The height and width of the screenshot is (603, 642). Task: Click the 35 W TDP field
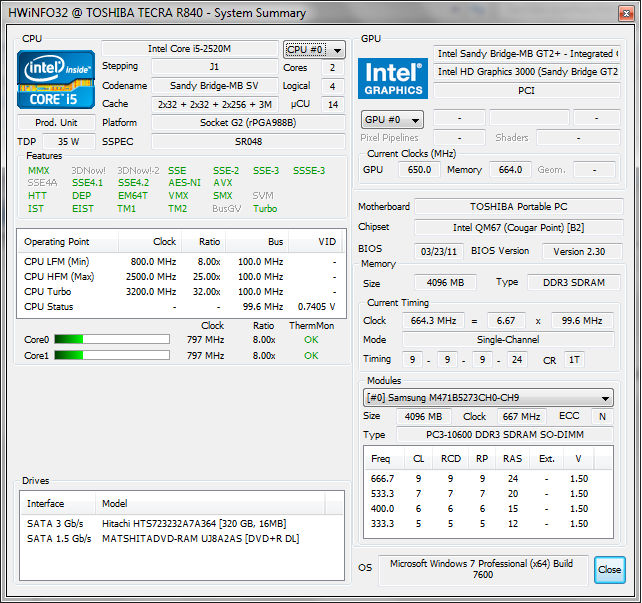(x=68, y=142)
